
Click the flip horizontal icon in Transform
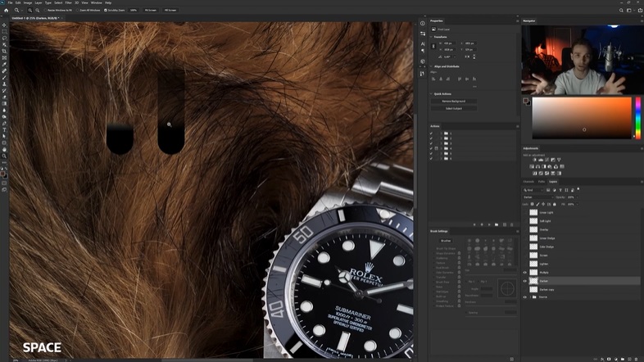pyautogui.click(x=467, y=57)
